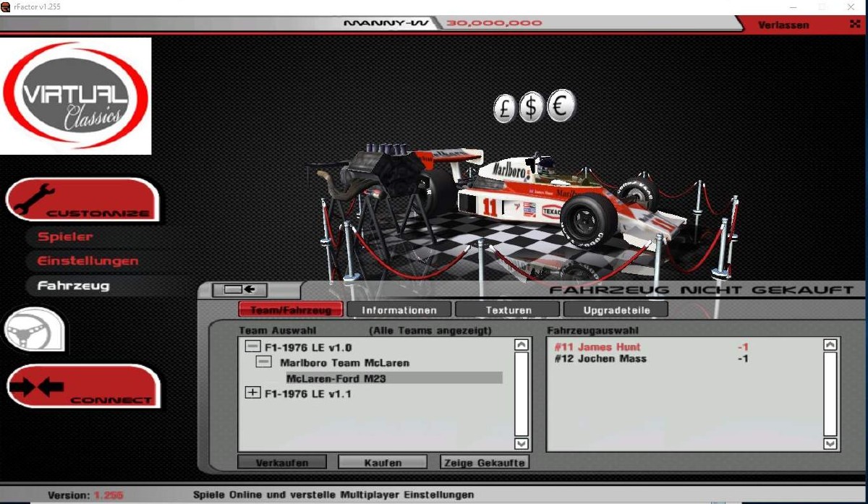The image size is (868, 504).
Task: Click the dollar currency coin icon
Action: [x=532, y=107]
